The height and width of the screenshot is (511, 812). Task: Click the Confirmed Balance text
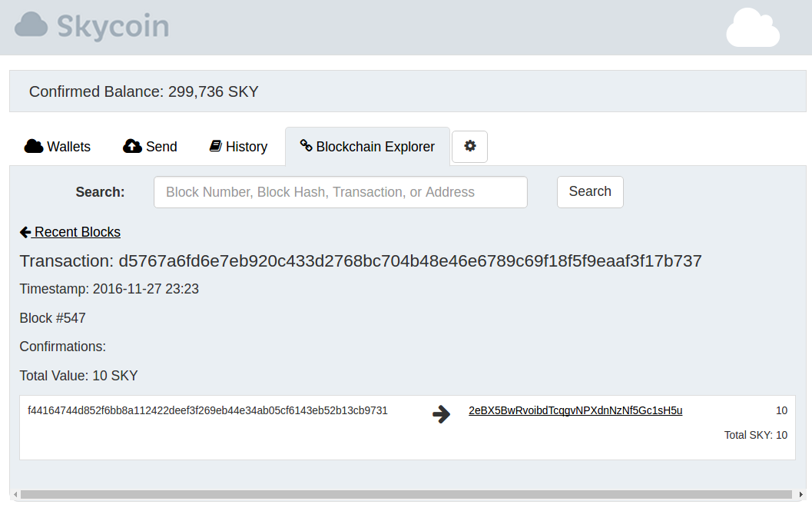click(x=144, y=92)
